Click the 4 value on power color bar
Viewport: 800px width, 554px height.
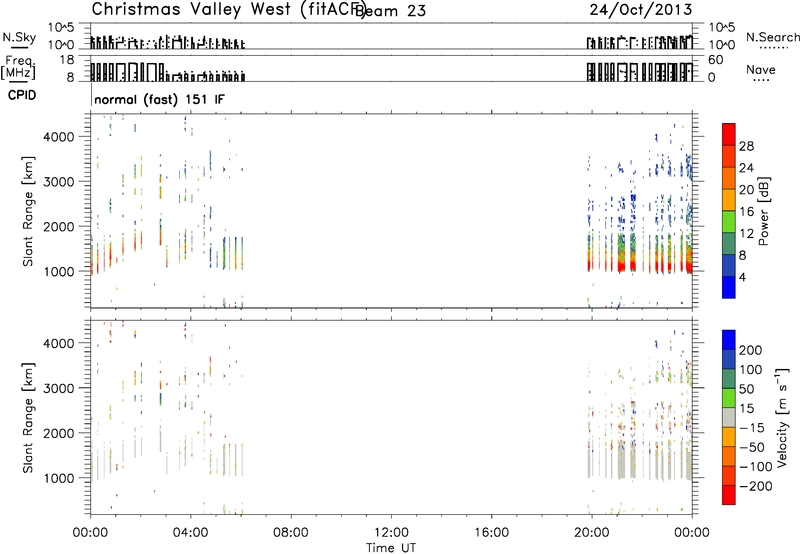(742, 277)
